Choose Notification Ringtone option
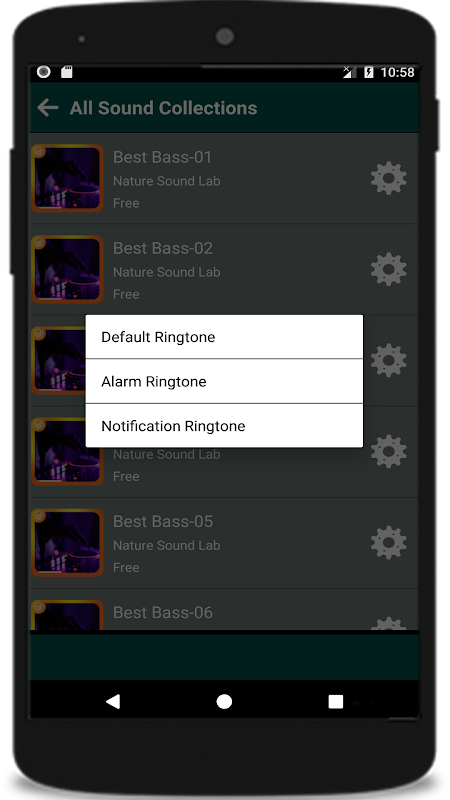The height and width of the screenshot is (800, 450). [224, 426]
